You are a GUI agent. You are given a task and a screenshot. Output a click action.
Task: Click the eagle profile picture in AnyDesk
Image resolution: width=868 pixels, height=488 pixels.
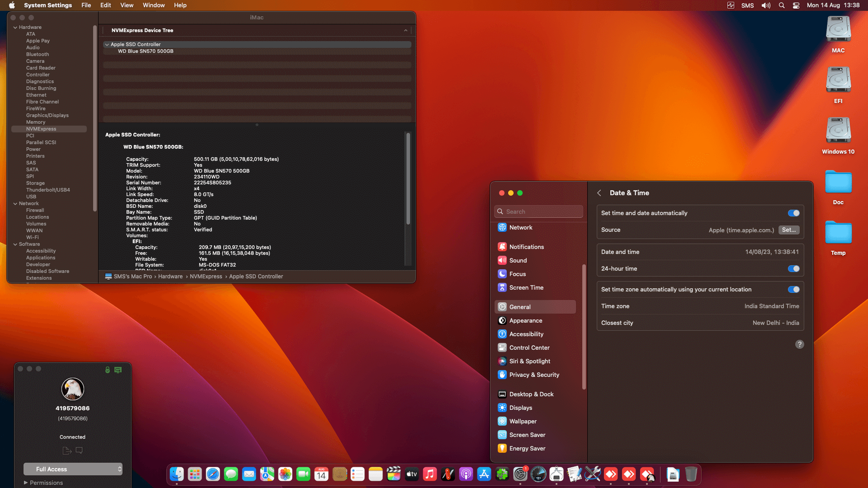[73, 389]
